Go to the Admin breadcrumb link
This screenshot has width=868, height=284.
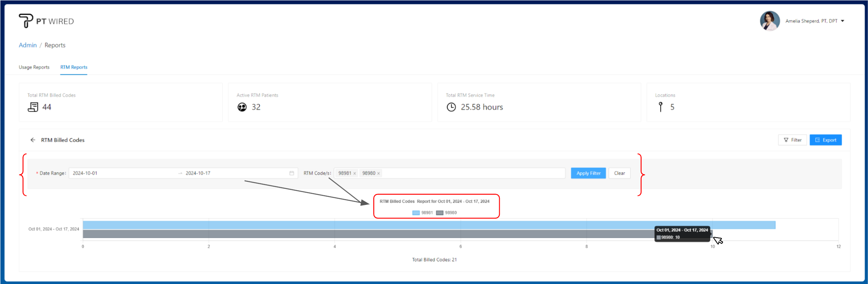pos(28,45)
